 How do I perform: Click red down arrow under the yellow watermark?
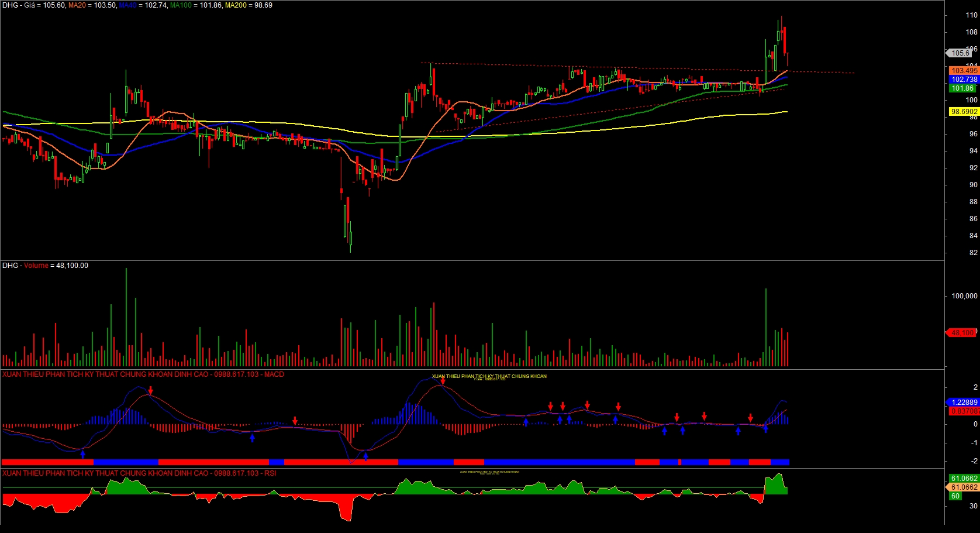[443, 381]
